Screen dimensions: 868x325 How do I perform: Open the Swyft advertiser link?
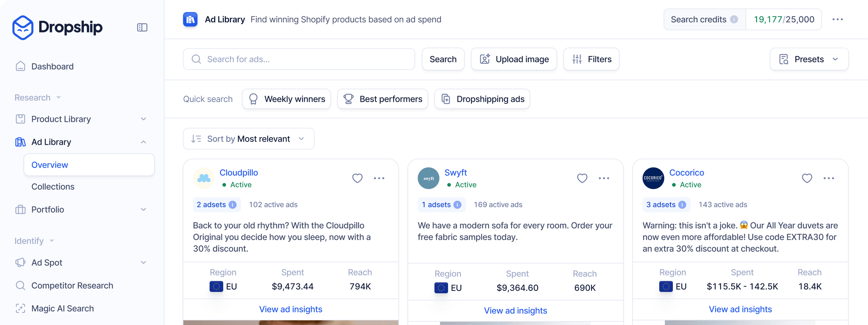(455, 173)
